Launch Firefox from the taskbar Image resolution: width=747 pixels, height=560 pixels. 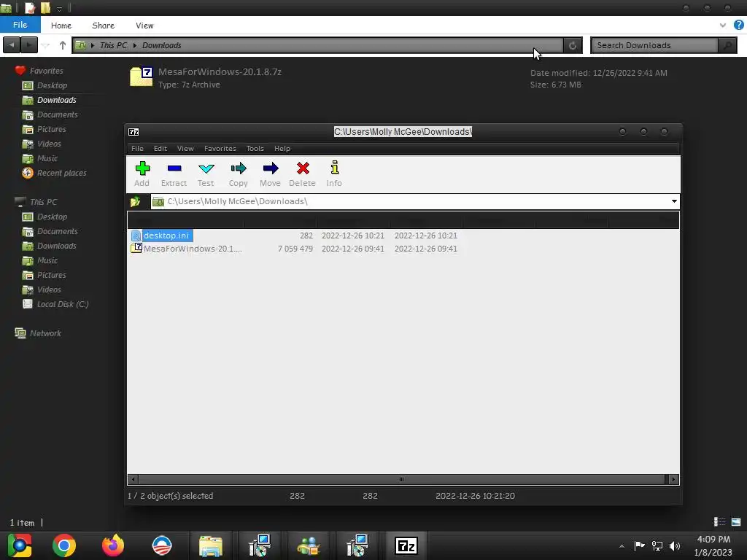pyautogui.click(x=113, y=545)
